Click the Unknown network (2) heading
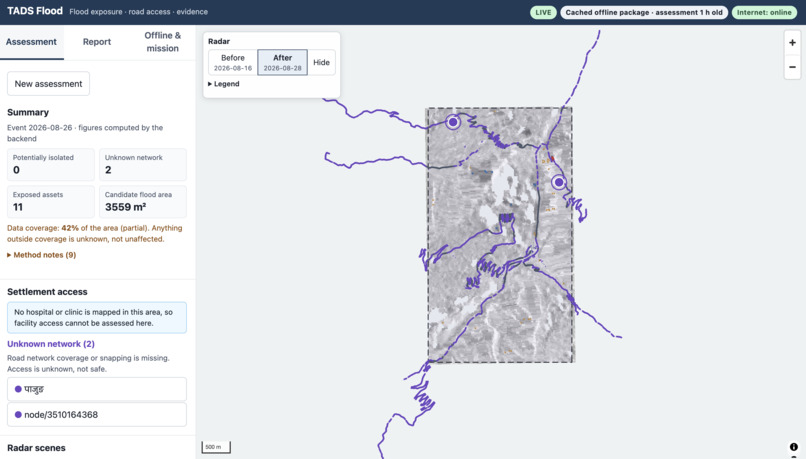The width and height of the screenshot is (806, 459). point(51,344)
